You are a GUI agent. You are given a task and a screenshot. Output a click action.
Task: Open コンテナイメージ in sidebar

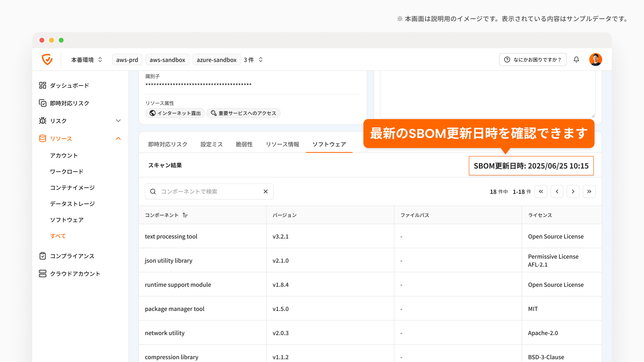pyautogui.click(x=72, y=188)
